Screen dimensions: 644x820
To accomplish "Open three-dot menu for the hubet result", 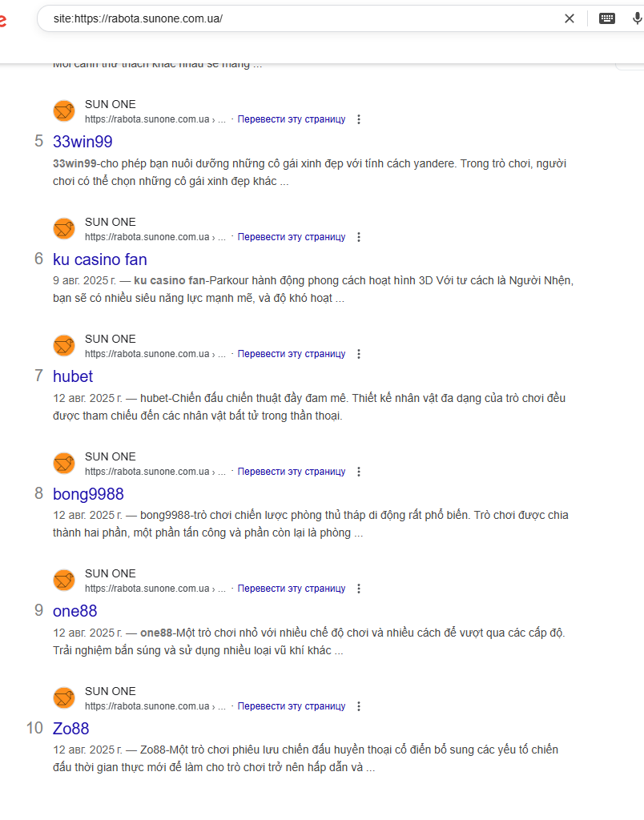I will [359, 354].
